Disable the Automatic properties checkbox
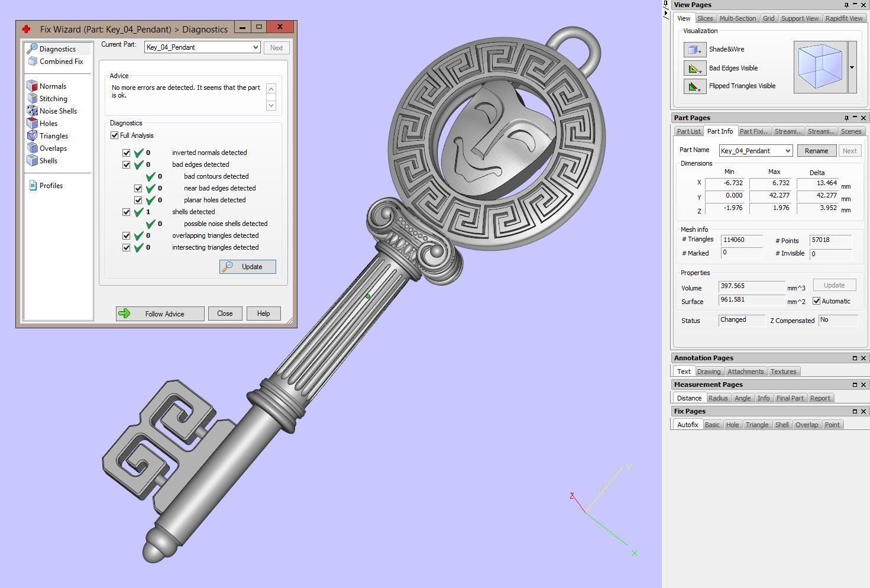 817,301
